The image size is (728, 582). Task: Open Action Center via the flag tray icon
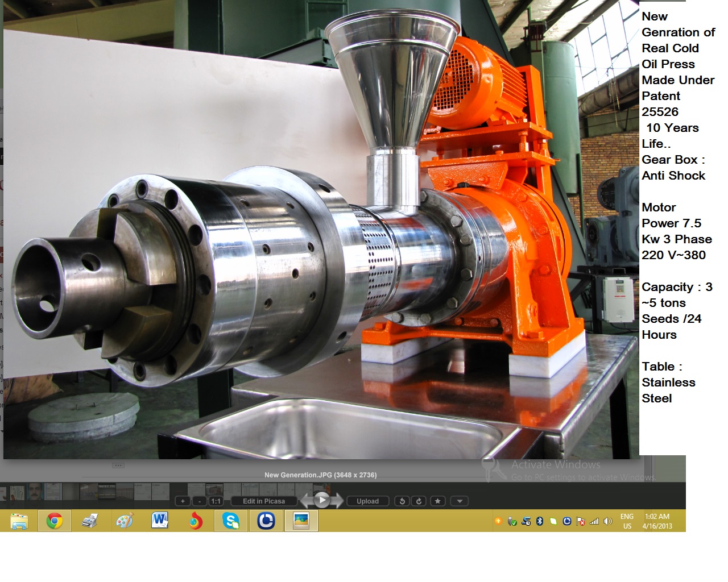[580, 521]
